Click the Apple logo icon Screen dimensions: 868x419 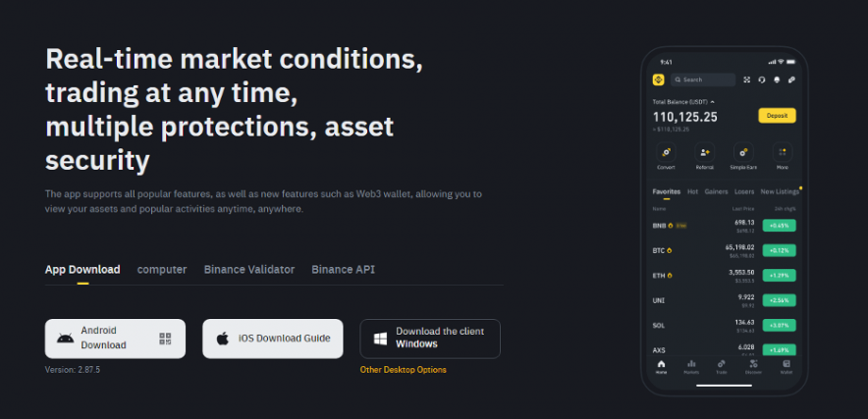[x=223, y=339]
